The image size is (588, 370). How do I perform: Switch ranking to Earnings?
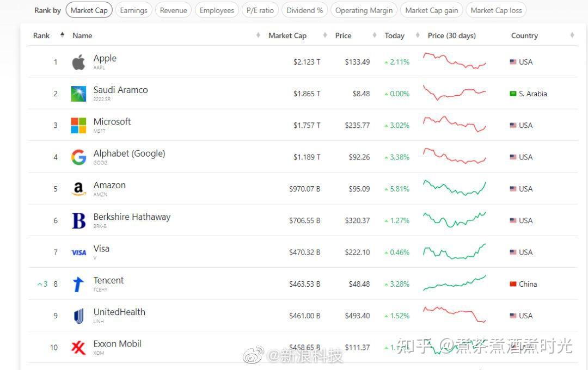[133, 10]
